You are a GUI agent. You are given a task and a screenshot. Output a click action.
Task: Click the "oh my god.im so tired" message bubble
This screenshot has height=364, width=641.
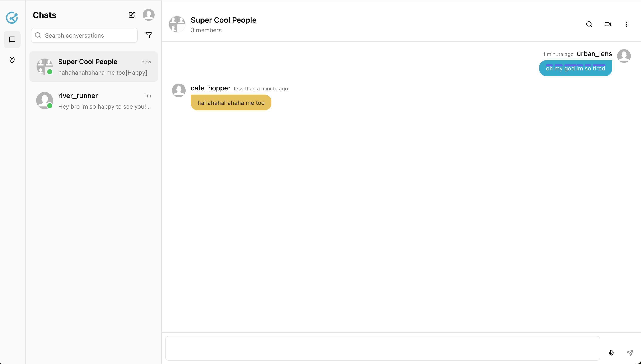coord(575,68)
